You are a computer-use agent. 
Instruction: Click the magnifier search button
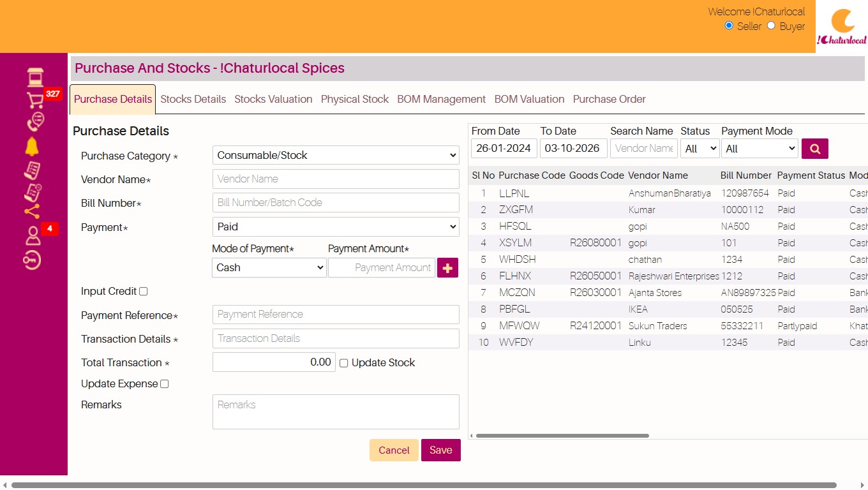(x=814, y=149)
